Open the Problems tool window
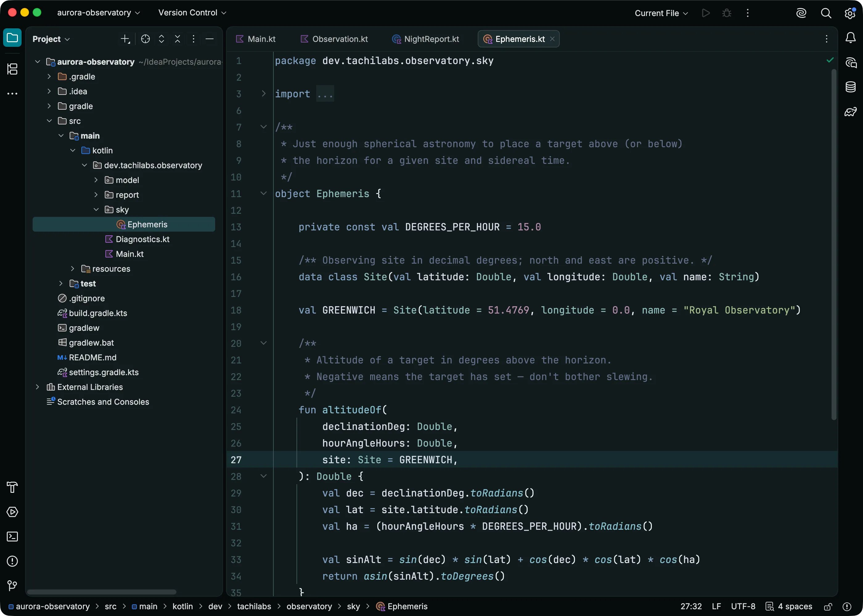The height and width of the screenshot is (616, 863). (12, 561)
